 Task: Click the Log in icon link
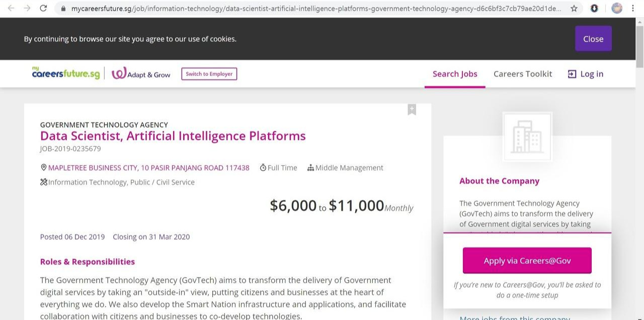(x=586, y=74)
